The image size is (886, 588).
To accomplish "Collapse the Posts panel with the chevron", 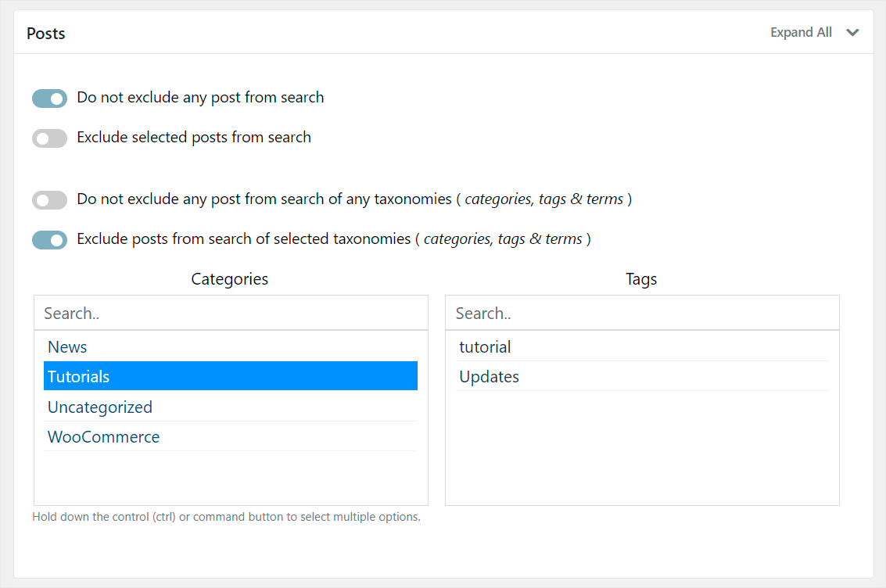I will [852, 33].
